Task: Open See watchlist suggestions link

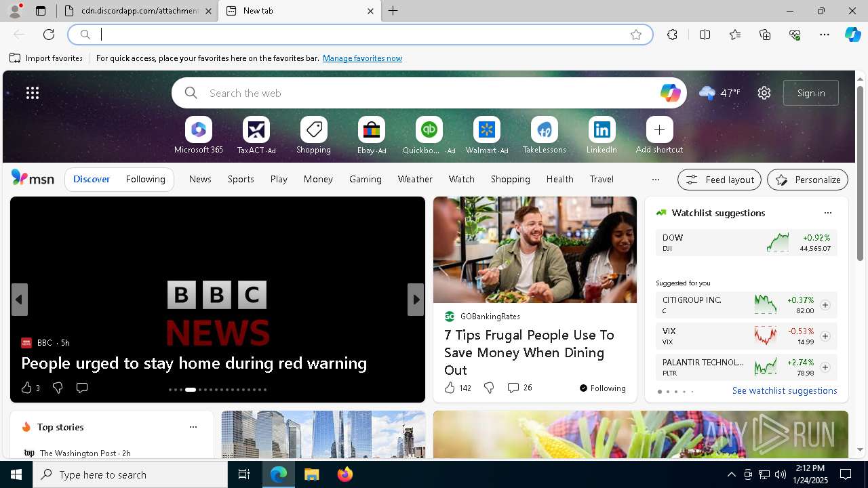Action: point(785,390)
